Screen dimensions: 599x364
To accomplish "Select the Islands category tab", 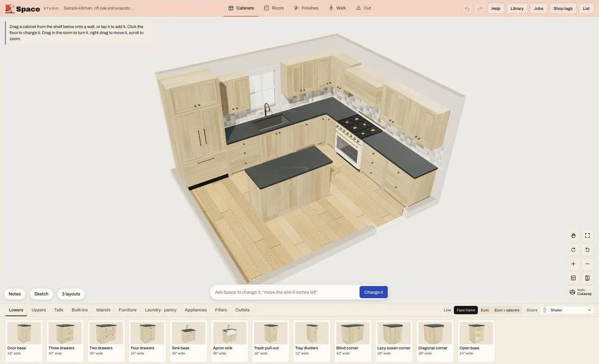I will coord(103,310).
